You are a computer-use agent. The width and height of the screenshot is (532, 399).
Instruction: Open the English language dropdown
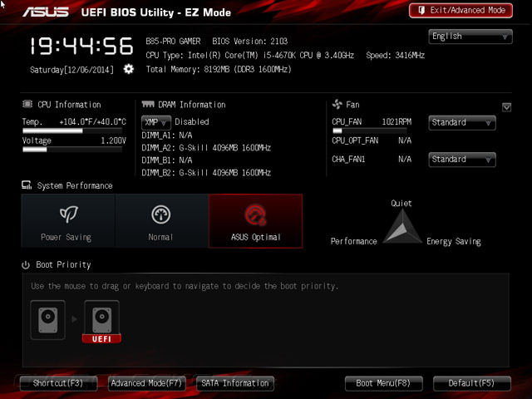point(470,37)
